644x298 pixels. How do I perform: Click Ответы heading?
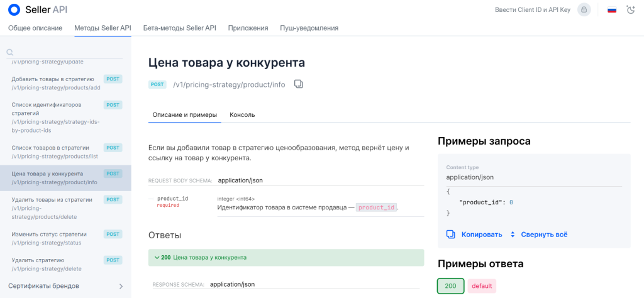165,236
